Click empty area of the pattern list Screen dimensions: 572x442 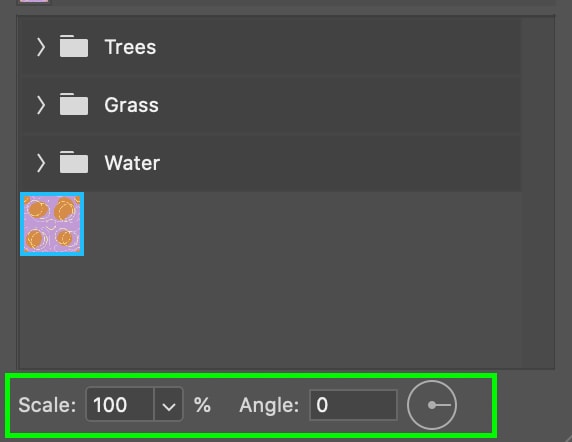pos(292,292)
